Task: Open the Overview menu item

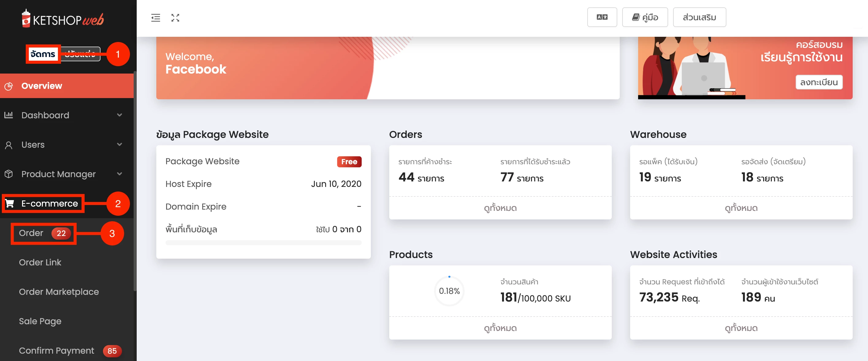Action: pyautogui.click(x=67, y=86)
